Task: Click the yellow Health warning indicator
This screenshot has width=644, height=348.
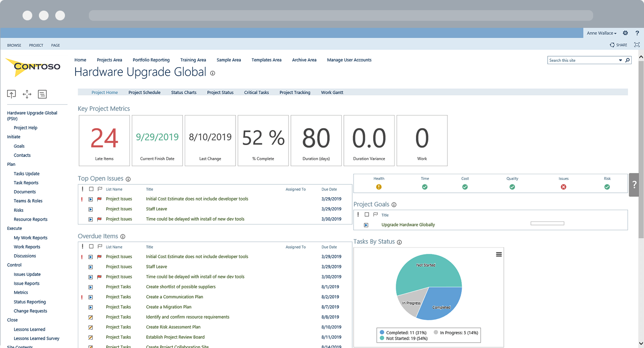Action: click(379, 187)
